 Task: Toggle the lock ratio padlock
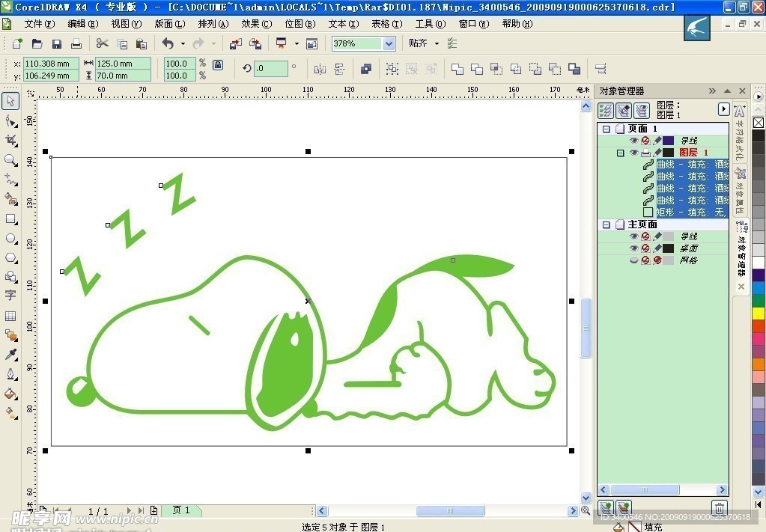pyautogui.click(x=218, y=64)
